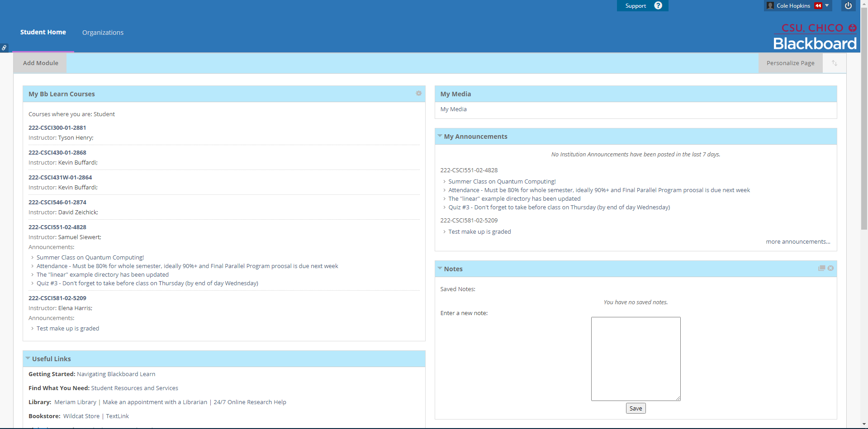Viewport: 868px width, 429px height.
Task: Click the reorder modules arrows icon
Action: click(834, 63)
